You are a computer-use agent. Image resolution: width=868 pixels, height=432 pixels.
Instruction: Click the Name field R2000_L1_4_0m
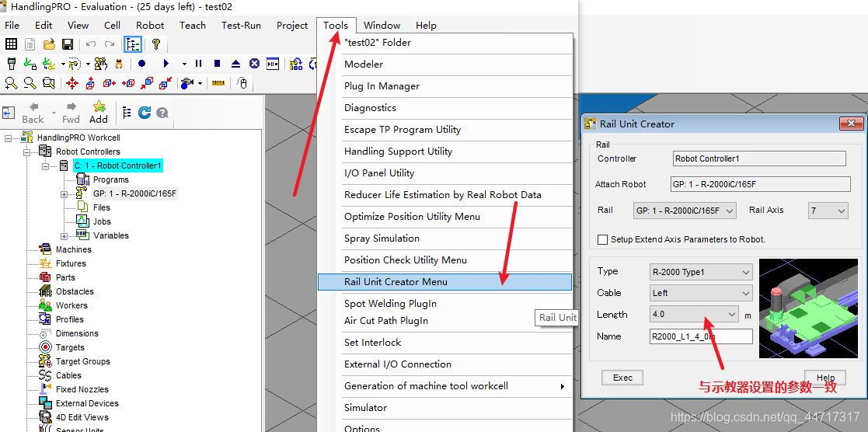tap(702, 336)
